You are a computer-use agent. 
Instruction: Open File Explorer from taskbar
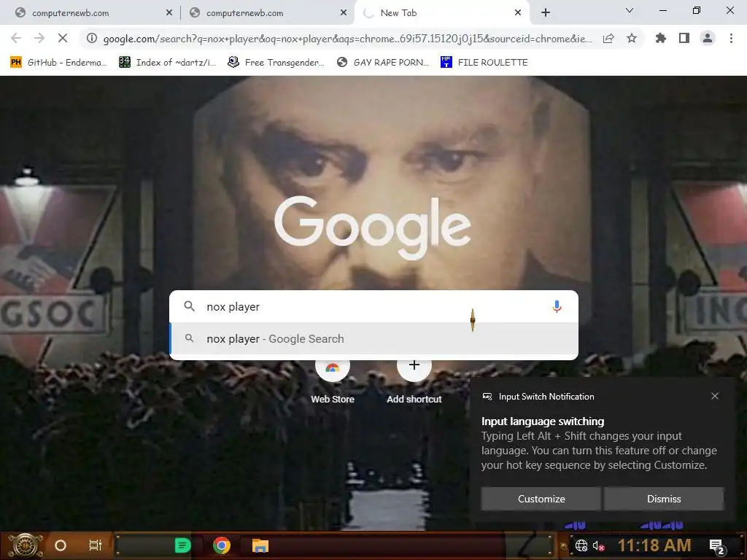pyautogui.click(x=260, y=545)
